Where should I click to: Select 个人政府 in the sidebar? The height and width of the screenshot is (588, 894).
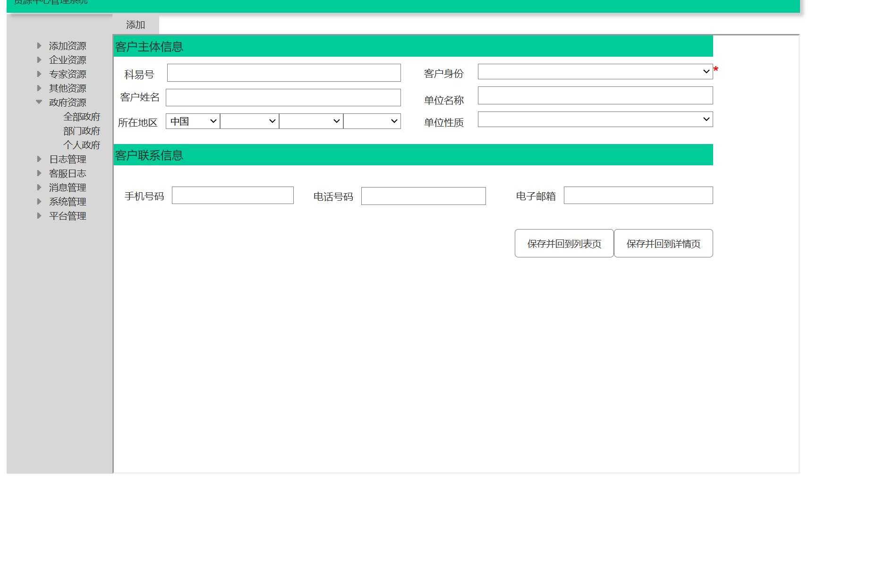coord(82,145)
